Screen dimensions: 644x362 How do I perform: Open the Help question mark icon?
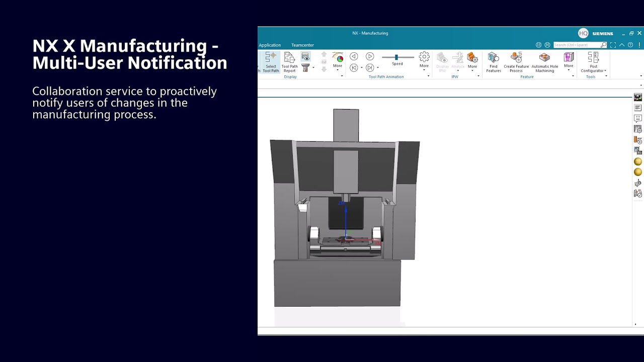pyautogui.click(x=630, y=45)
